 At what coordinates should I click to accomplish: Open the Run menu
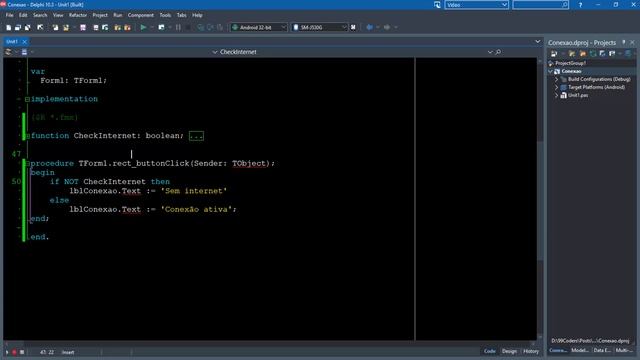click(118, 15)
